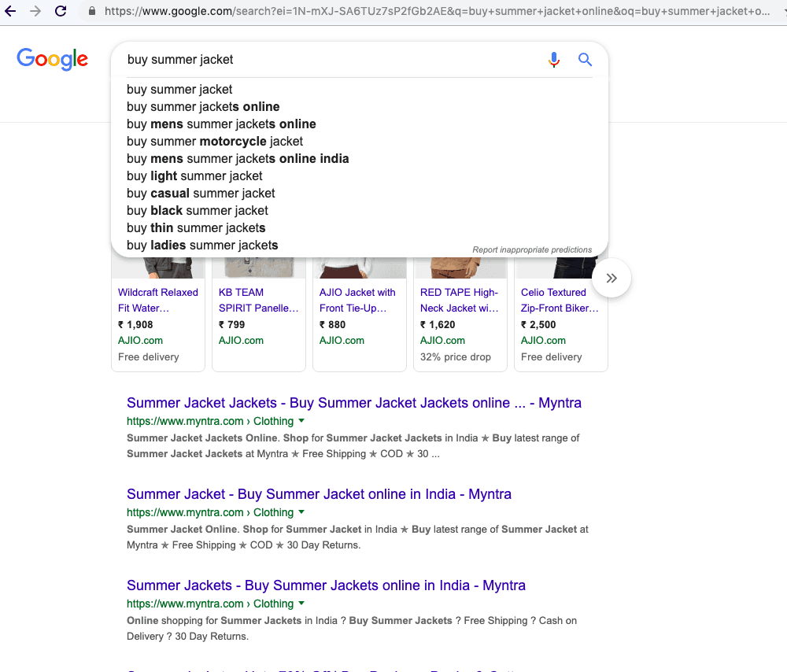Select 'buy black summer jacket' suggestion
787x672 pixels.
click(198, 211)
